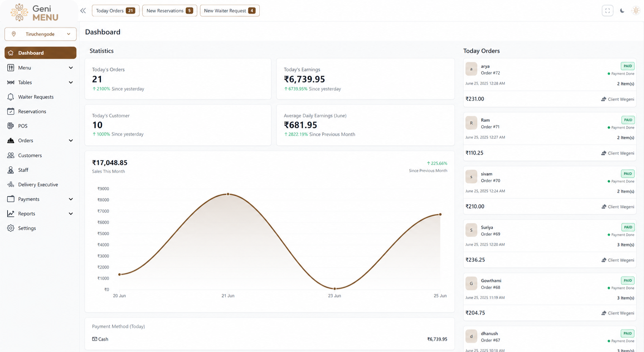
Task: Click the Delivery Executive scooter icon
Action: pos(11,185)
